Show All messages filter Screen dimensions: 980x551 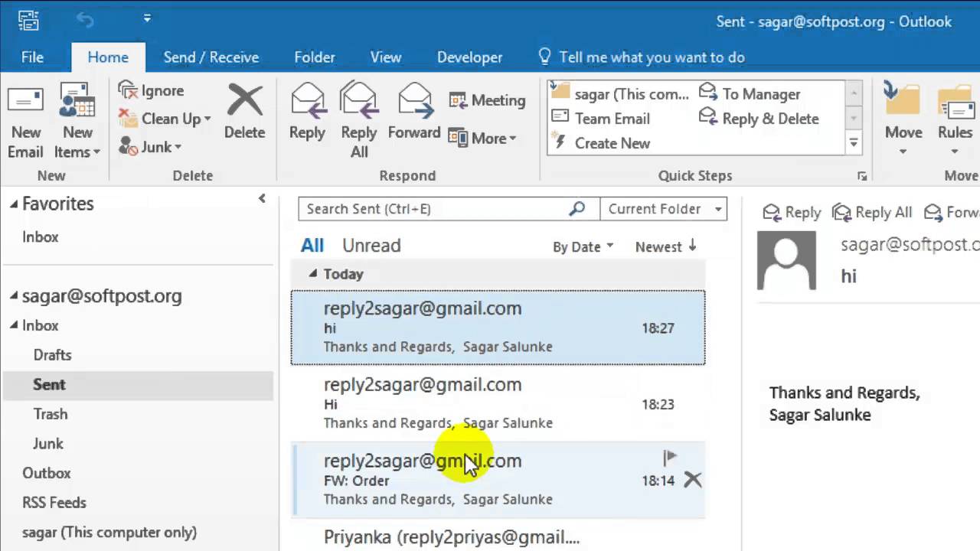pyautogui.click(x=312, y=246)
